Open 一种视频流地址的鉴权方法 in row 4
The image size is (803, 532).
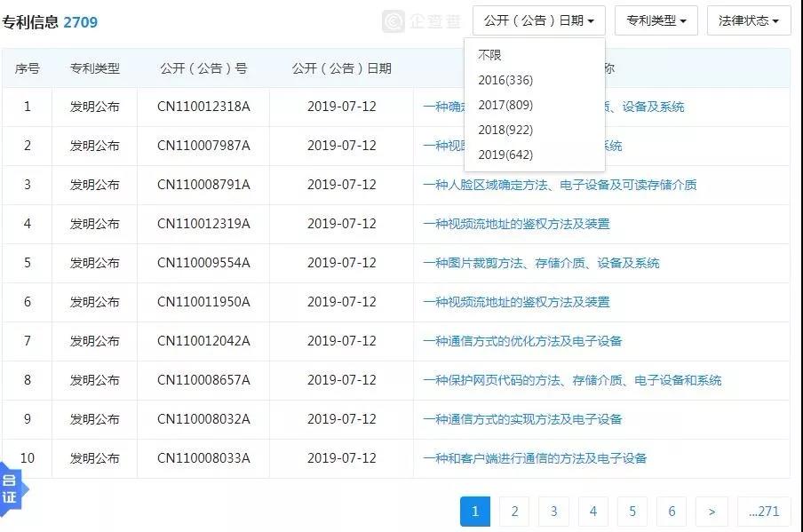518,224
